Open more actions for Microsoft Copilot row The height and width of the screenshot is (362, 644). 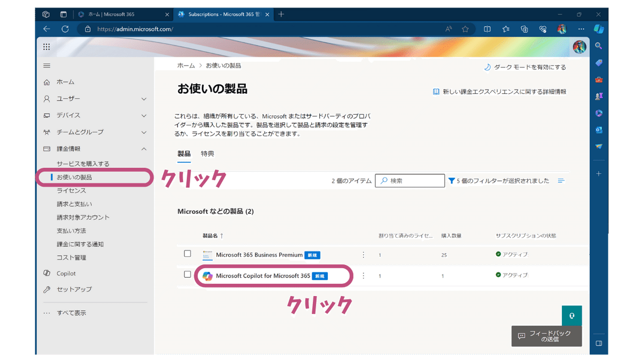pyautogui.click(x=363, y=276)
